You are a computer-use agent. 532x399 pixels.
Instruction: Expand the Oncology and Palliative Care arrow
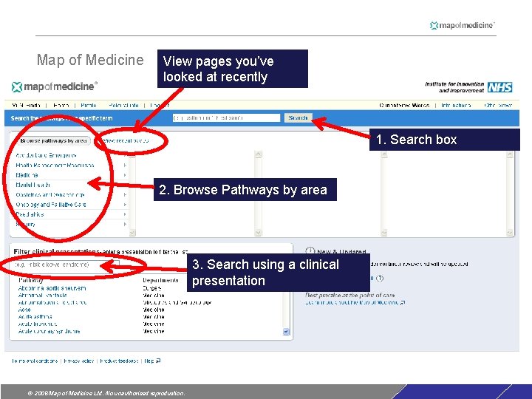(125, 205)
